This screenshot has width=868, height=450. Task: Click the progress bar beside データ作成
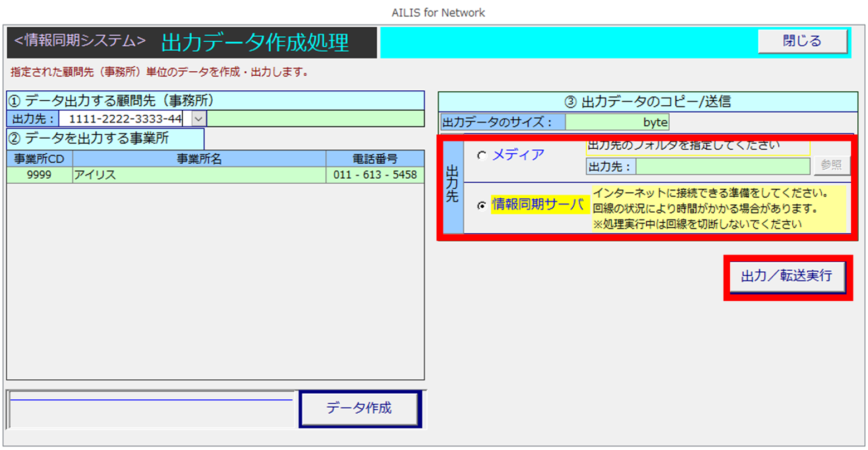tap(152, 409)
